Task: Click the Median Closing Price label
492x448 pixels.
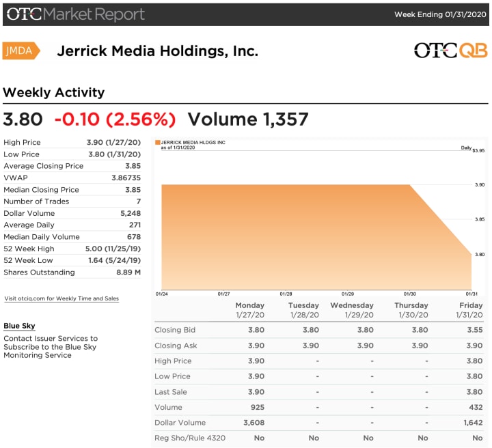Action: 42,190
